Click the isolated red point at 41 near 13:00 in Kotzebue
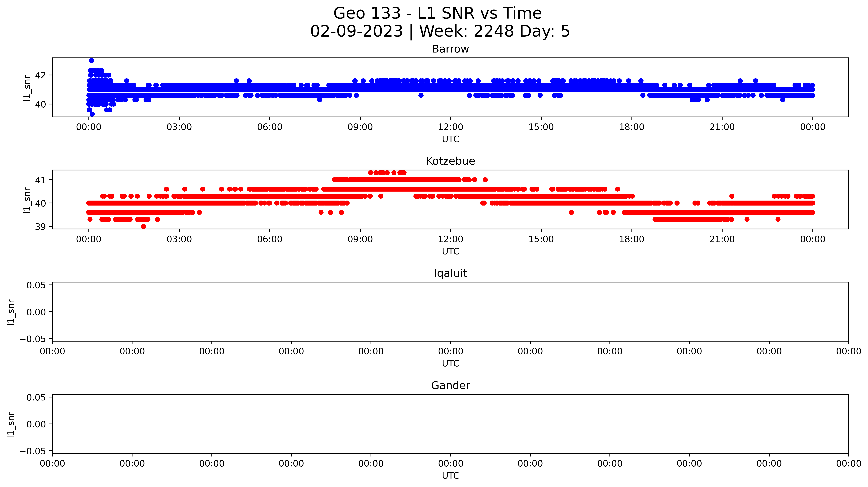Screen dimensions: 868x487 [x=485, y=180]
